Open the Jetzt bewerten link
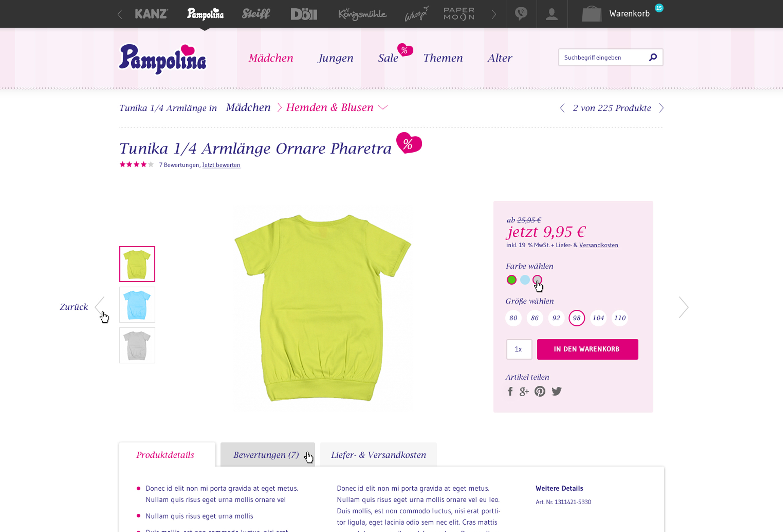Screen dimensions: 783x532 221,165
